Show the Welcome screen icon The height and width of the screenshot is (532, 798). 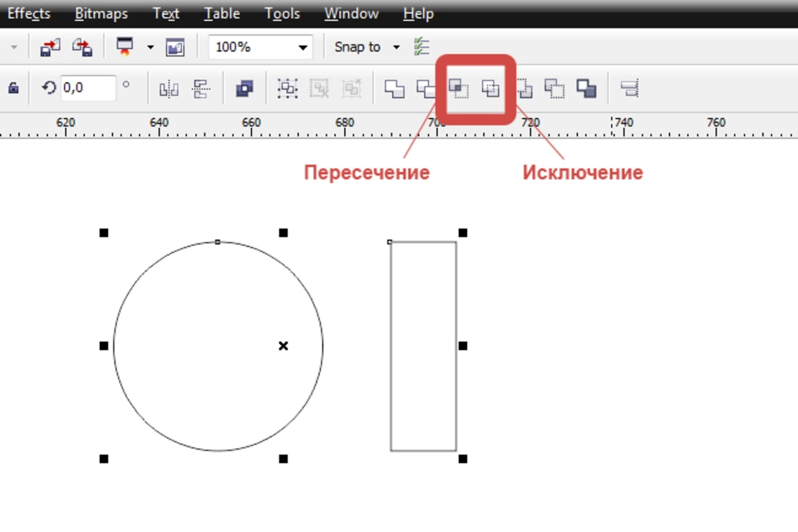click(x=175, y=47)
